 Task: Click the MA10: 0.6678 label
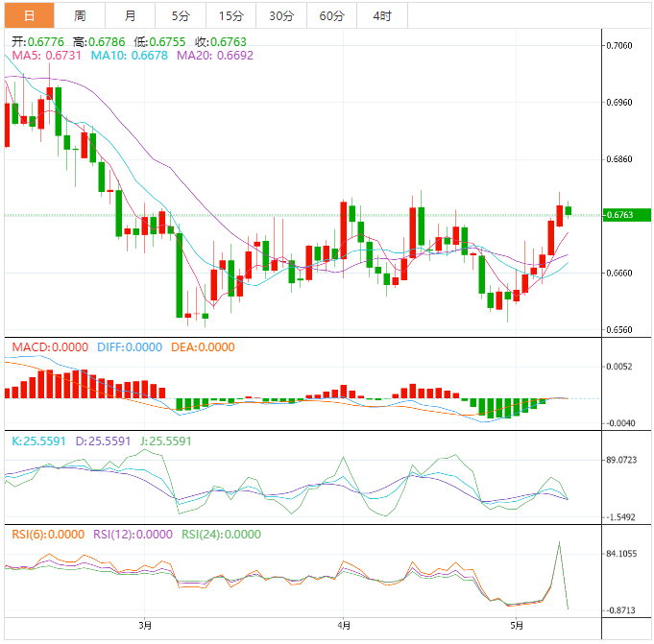coord(130,56)
